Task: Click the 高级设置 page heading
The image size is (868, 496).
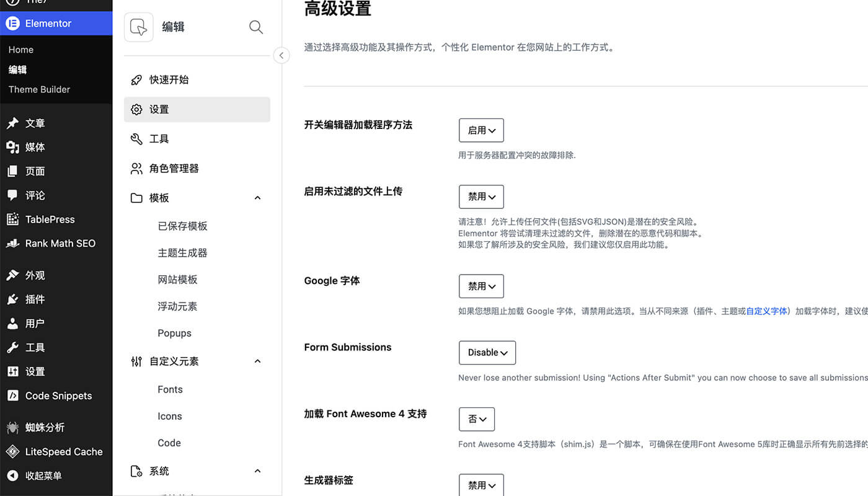Action: point(338,9)
